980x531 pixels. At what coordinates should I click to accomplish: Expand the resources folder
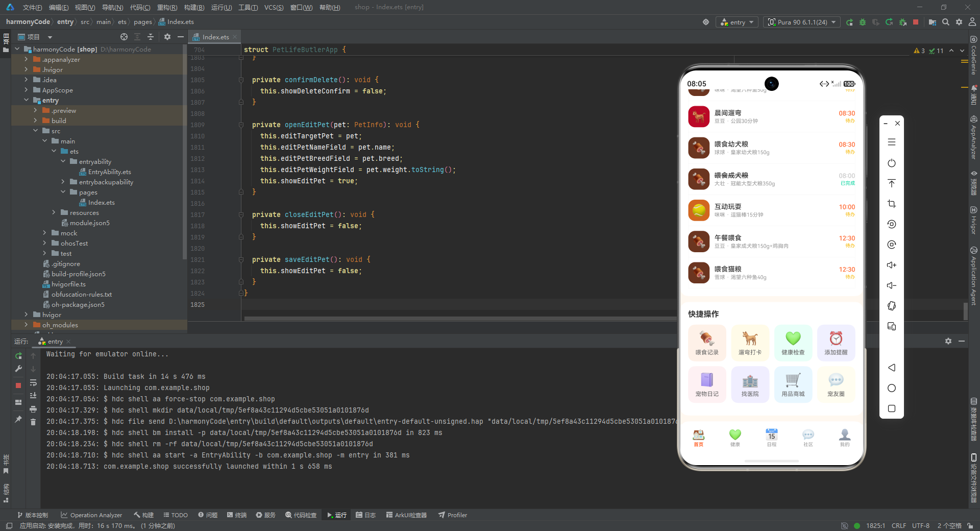pyautogui.click(x=54, y=212)
